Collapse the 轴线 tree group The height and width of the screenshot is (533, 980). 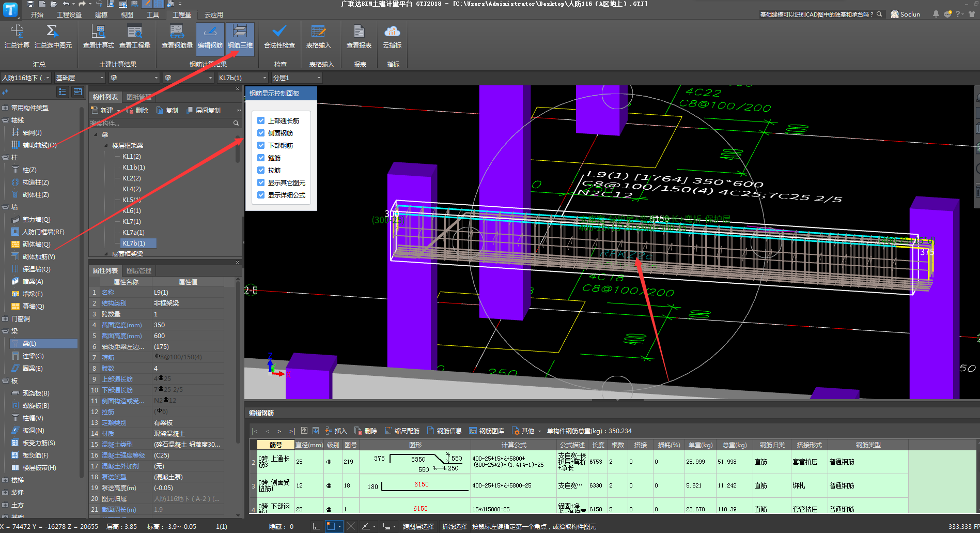(x=5, y=120)
